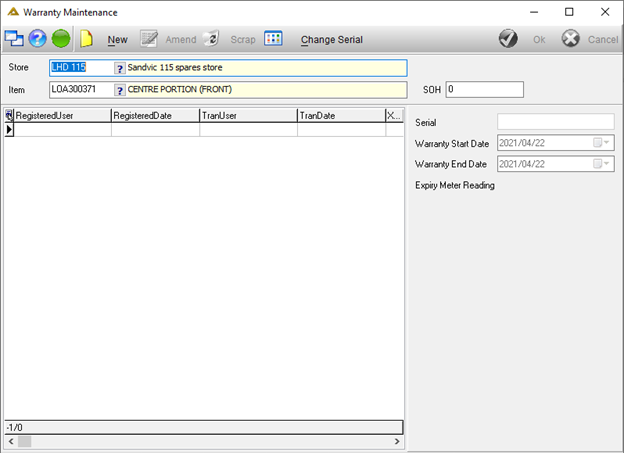Click the Scrap recycle icon
Image resolution: width=624 pixels, height=453 pixels.
211,39
